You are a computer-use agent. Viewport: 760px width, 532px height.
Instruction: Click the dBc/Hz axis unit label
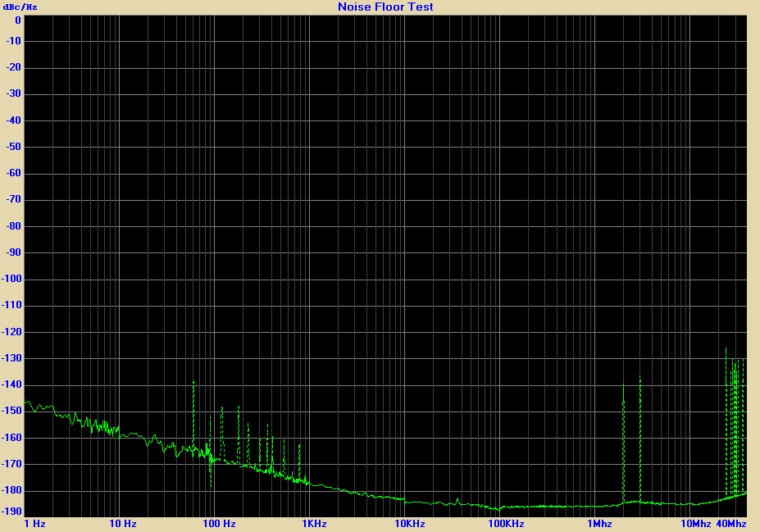coord(20,7)
